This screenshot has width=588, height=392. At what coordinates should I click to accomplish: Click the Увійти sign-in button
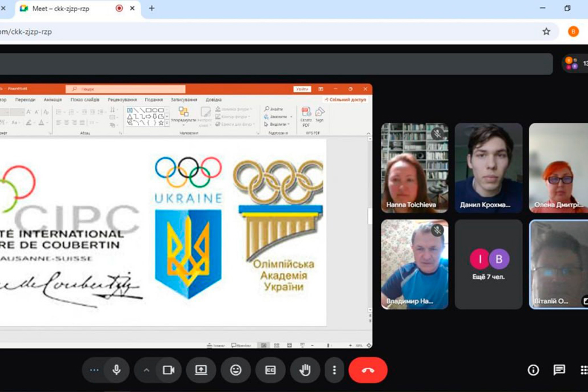coord(302,89)
